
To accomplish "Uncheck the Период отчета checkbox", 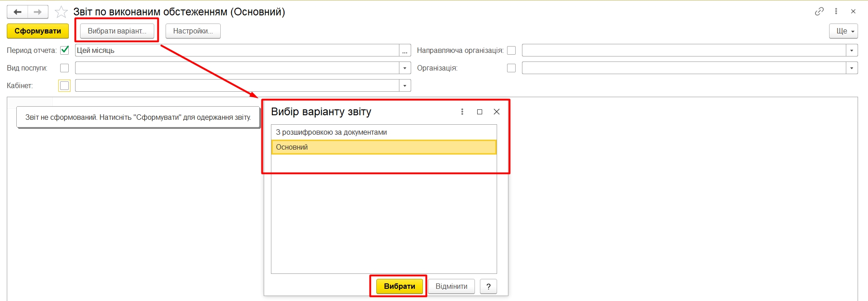I will click(x=65, y=50).
